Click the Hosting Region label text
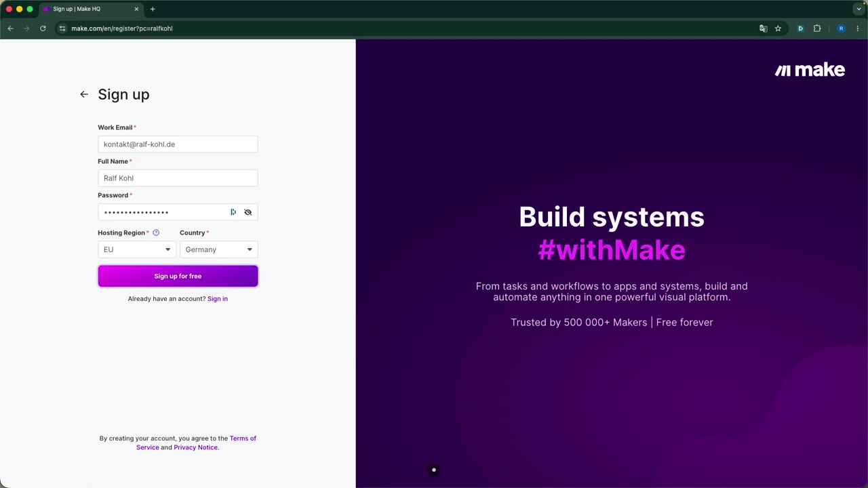 121,232
